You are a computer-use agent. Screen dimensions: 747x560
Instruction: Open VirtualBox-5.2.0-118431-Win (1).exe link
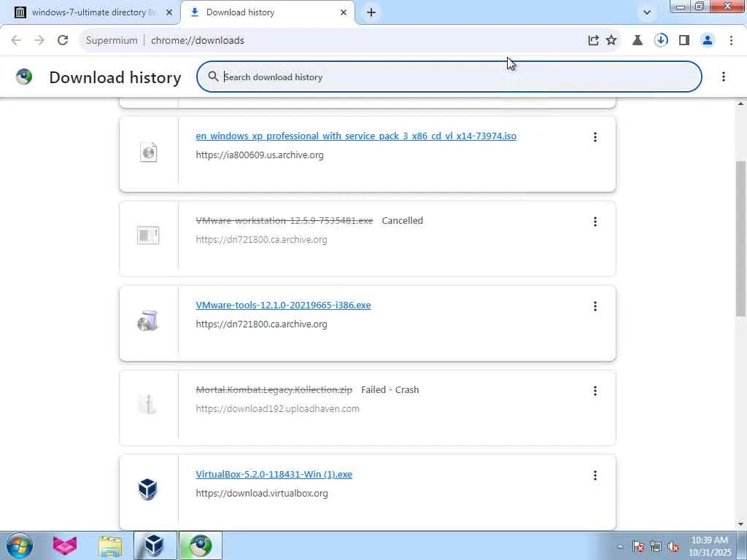[x=274, y=474]
